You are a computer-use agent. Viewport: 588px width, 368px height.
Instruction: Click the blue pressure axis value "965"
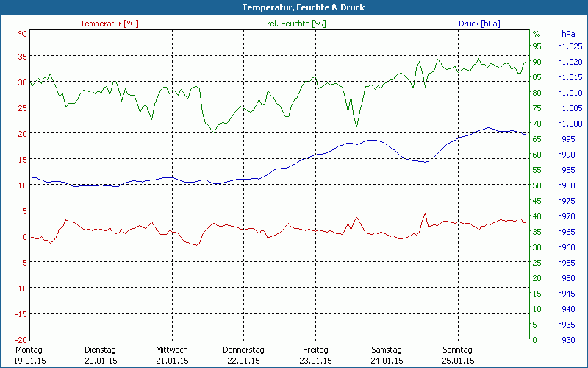(x=568, y=232)
